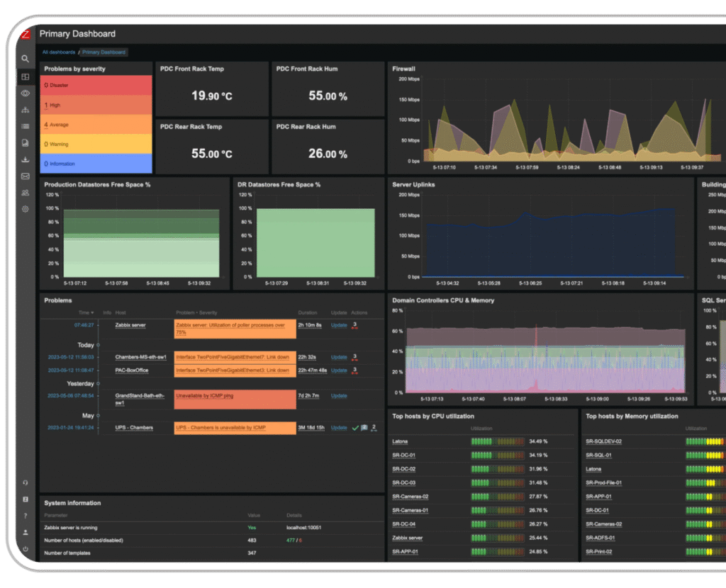Click actions icon for PAC-BoxOffice problem
The image size is (726, 588).
(354, 371)
